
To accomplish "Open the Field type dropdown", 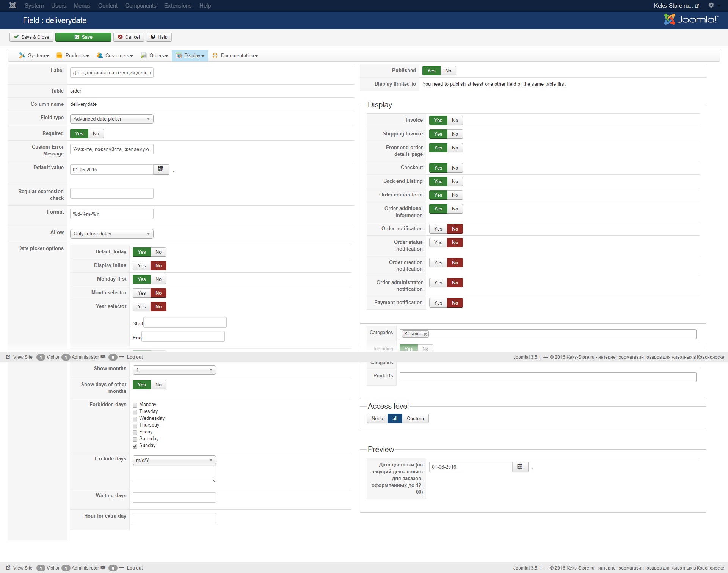I will (111, 119).
